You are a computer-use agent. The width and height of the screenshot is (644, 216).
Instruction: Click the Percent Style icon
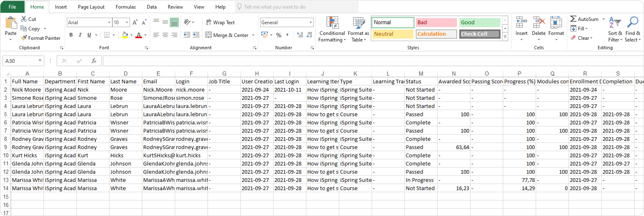(279, 35)
